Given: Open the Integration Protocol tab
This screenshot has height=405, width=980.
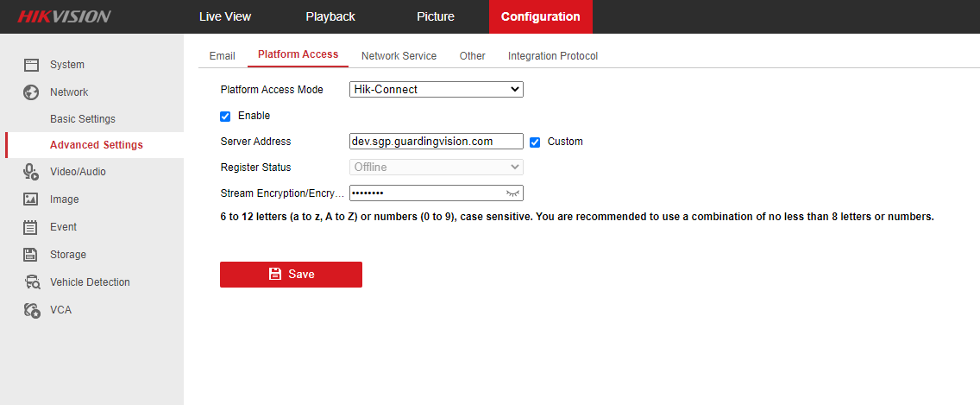Looking at the screenshot, I should point(552,56).
